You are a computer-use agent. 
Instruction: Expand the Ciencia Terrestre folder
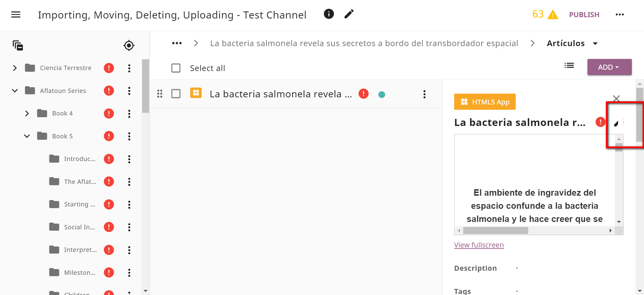tap(15, 68)
